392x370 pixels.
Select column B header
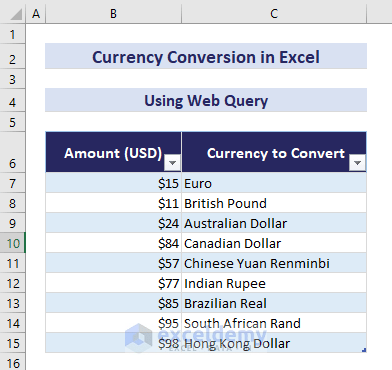(114, 14)
